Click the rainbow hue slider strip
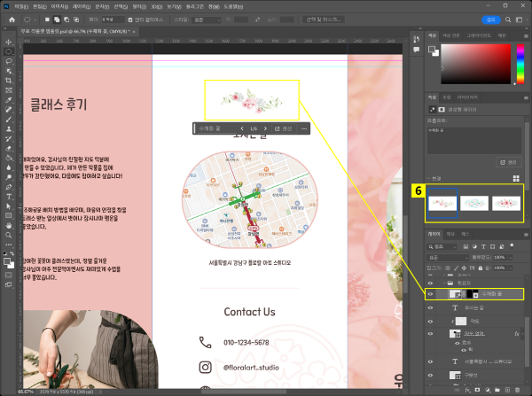 coord(522,65)
